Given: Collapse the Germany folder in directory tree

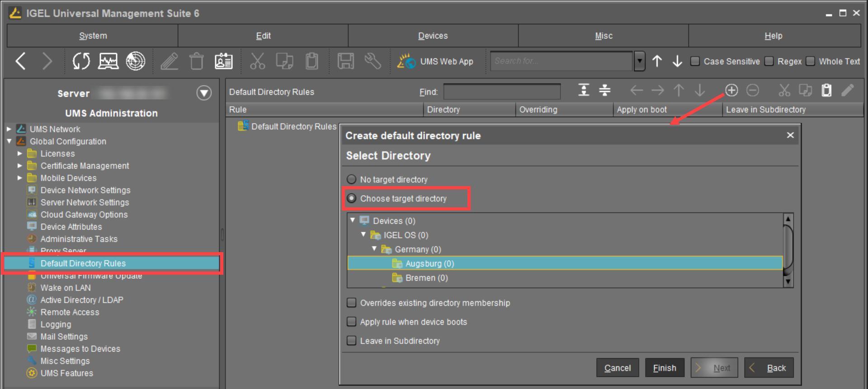Looking at the screenshot, I should tap(374, 249).
